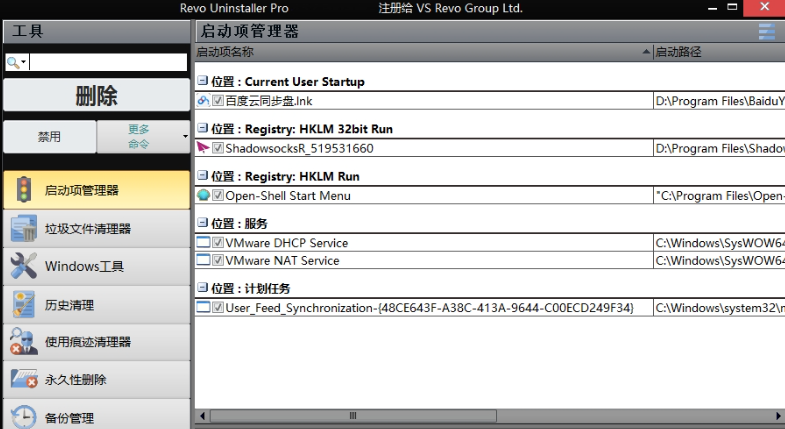Switch to 历史清理 tool
Screen dimensions: 785x429
97,304
